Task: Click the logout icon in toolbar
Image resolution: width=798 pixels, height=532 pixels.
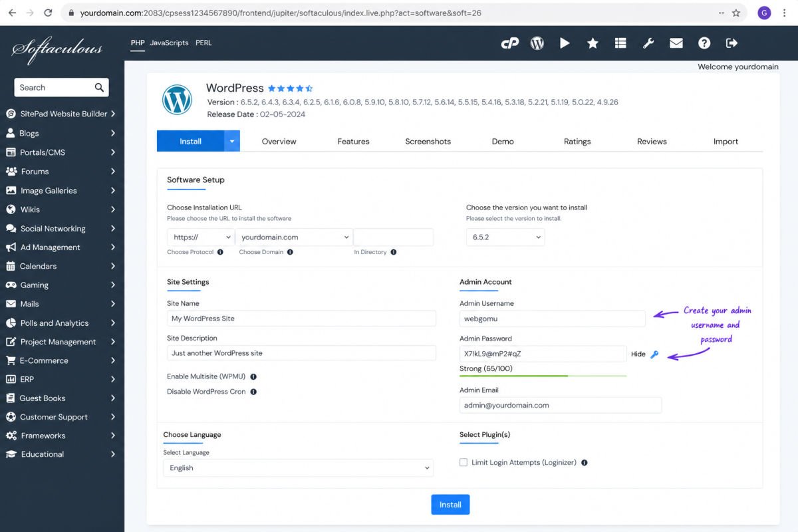Action: pos(731,43)
